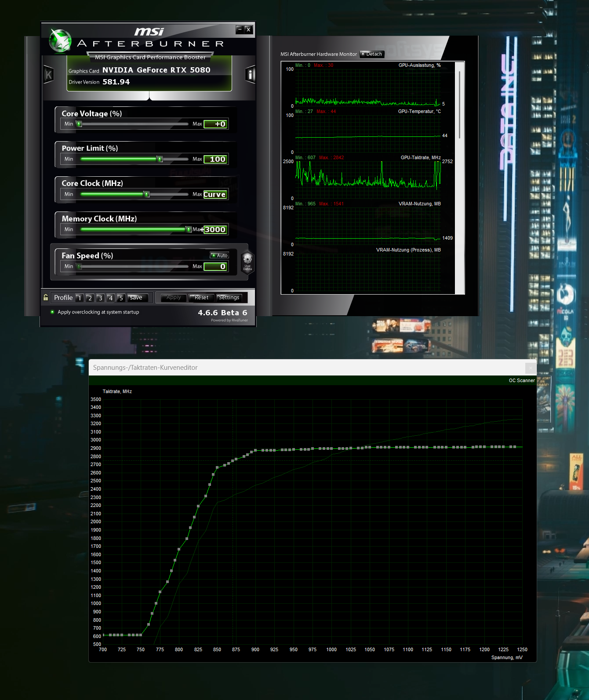This screenshot has height=700, width=589.
Task: Click the Memory Clock value field 3000
Action: tap(215, 230)
